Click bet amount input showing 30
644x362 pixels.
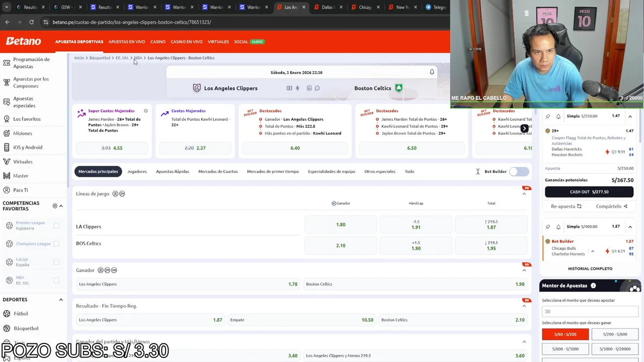(590, 311)
